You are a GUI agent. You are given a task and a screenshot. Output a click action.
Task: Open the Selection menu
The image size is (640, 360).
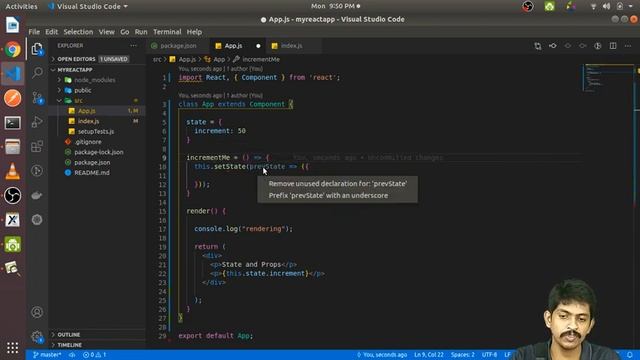[78, 32]
